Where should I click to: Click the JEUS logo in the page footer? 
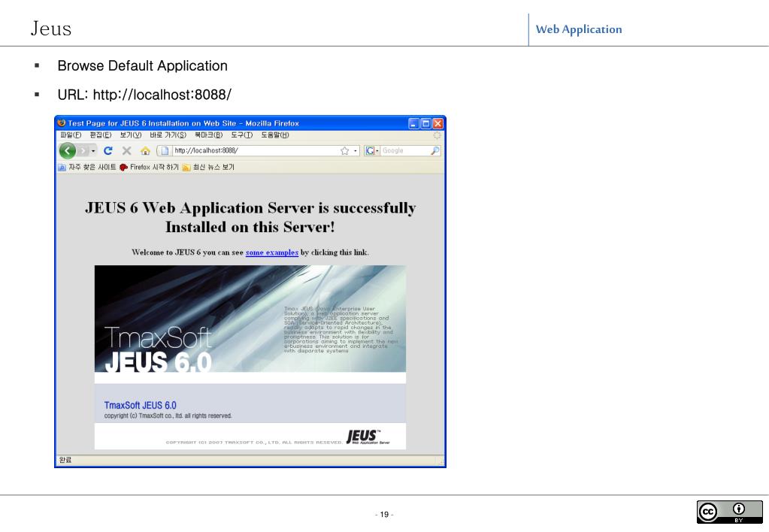pos(368,437)
